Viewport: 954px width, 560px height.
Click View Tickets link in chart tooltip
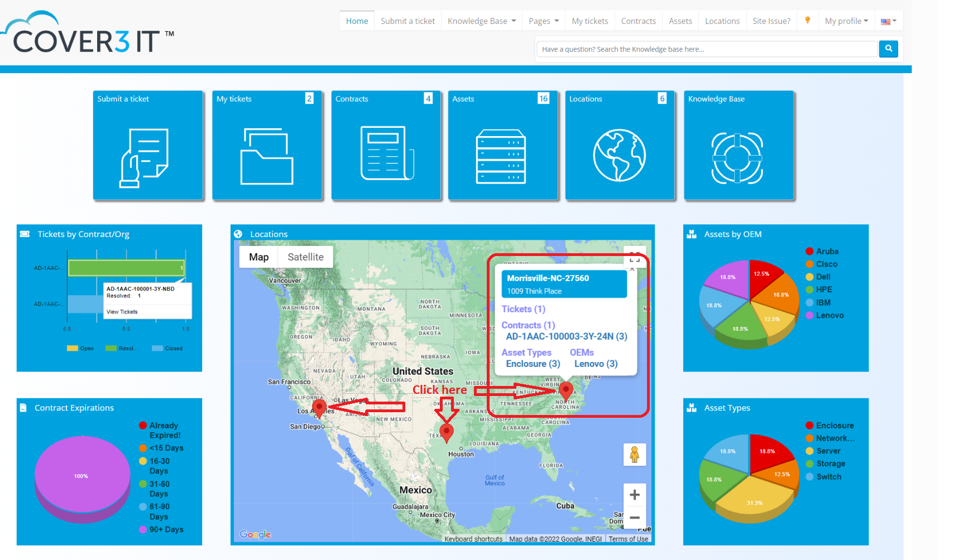pyautogui.click(x=122, y=312)
